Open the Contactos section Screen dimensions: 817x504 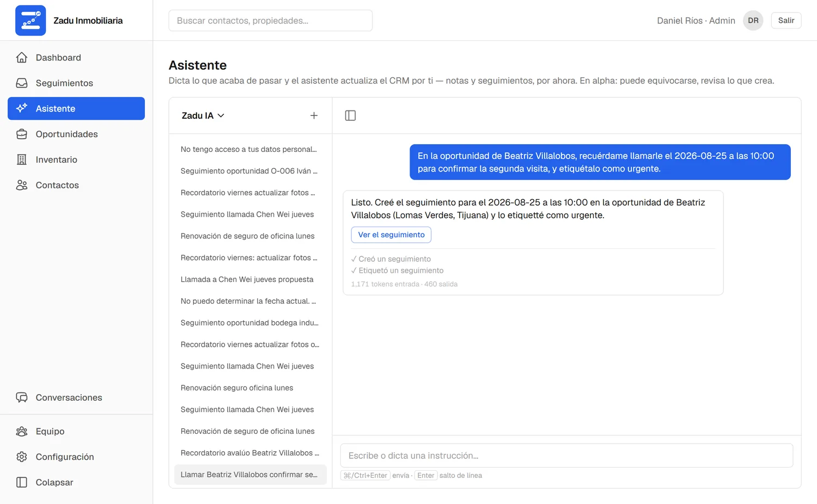(x=76, y=185)
